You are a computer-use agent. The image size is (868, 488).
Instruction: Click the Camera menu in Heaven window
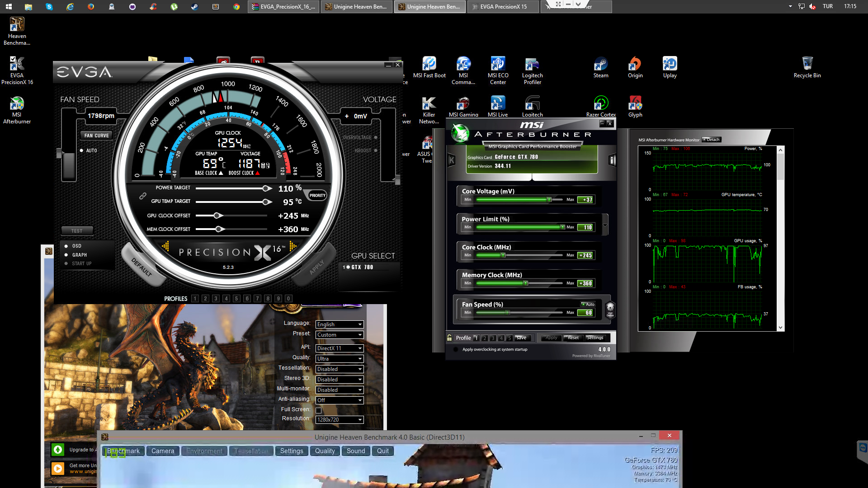click(x=163, y=451)
